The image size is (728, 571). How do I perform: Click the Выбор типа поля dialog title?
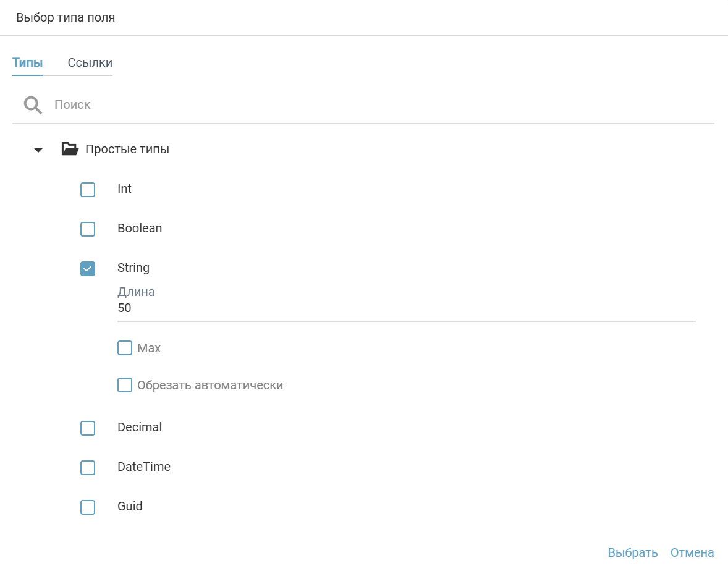pos(66,18)
